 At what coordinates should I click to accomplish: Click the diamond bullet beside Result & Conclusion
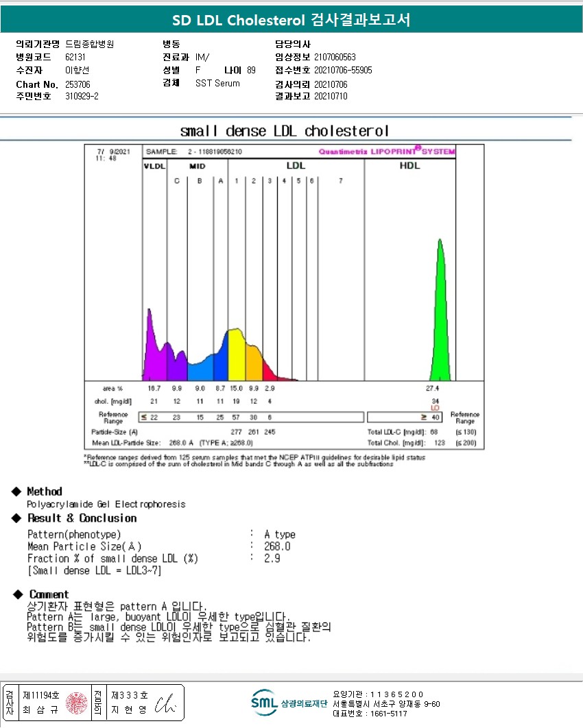[16, 518]
